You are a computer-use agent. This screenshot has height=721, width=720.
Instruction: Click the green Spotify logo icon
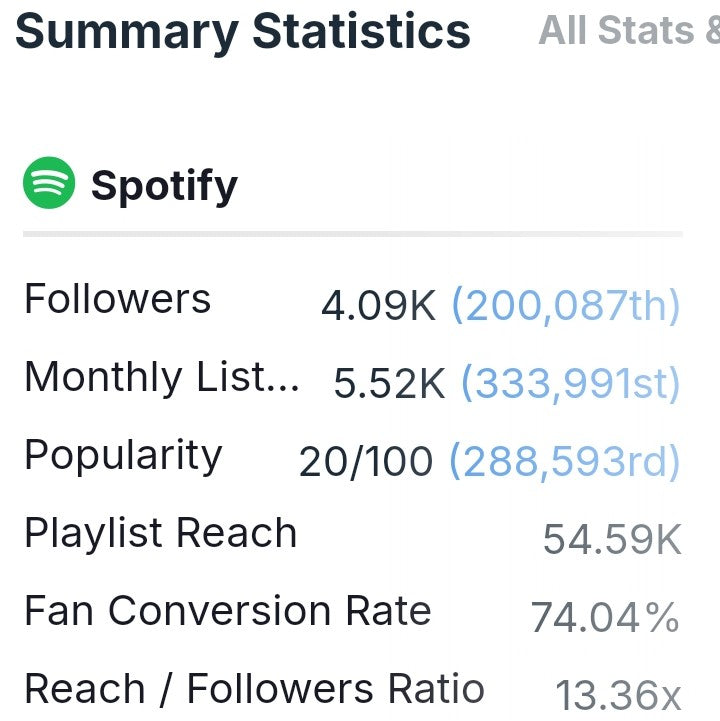49,183
